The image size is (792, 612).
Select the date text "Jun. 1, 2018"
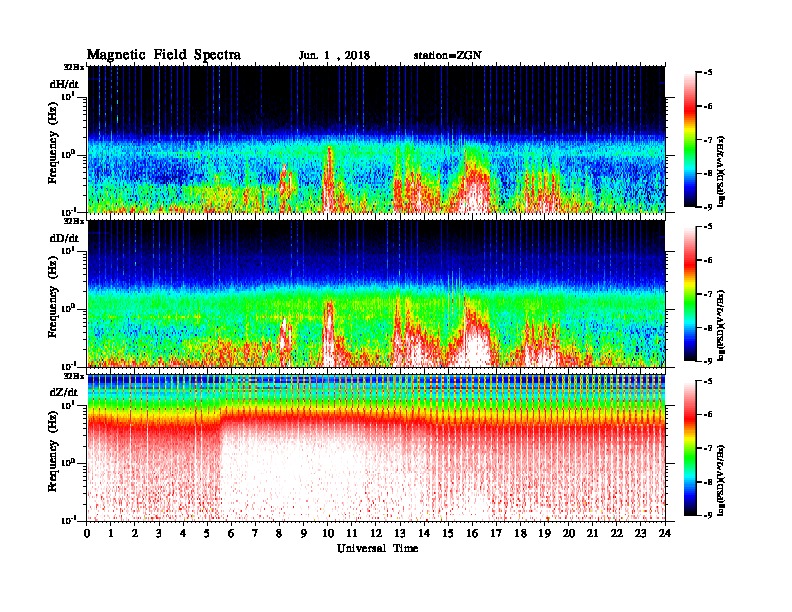click(x=334, y=56)
